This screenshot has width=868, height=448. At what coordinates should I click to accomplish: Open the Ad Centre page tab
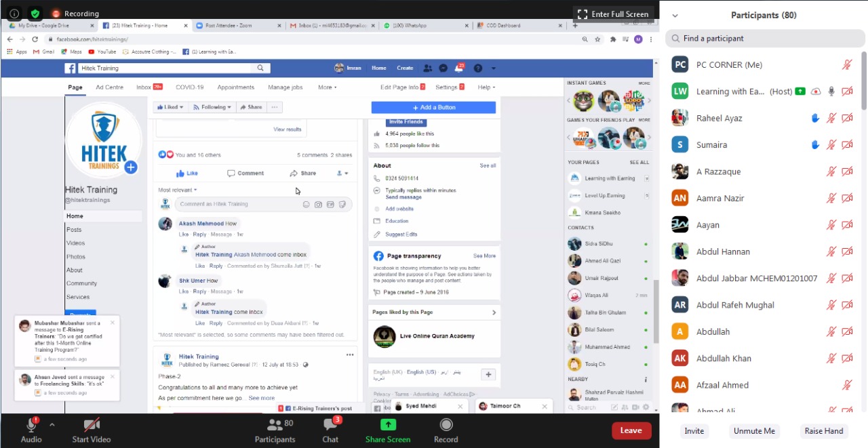(x=109, y=87)
